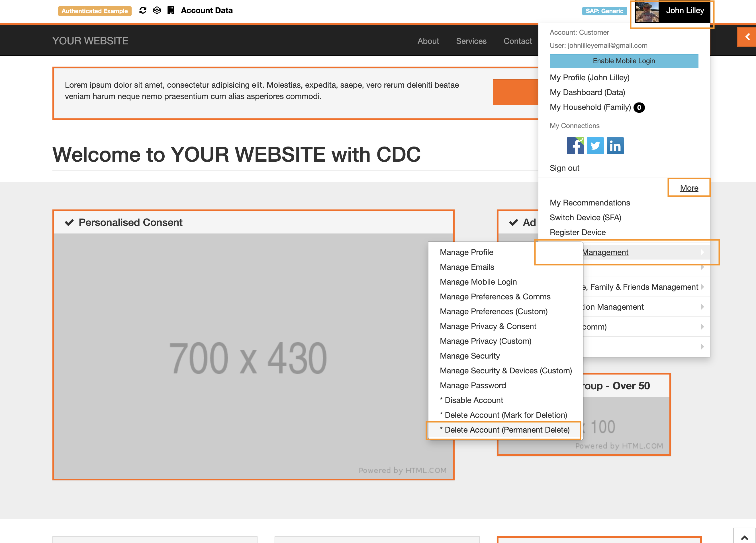Select Manage Privacy & Consent
Image resolution: width=756 pixels, height=543 pixels.
(488, 326)
